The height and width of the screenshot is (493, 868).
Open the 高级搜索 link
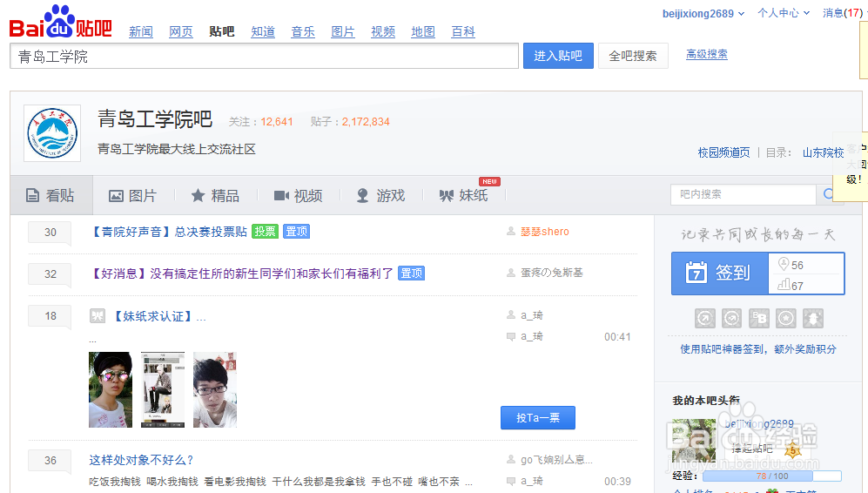(x=707, y=54)
